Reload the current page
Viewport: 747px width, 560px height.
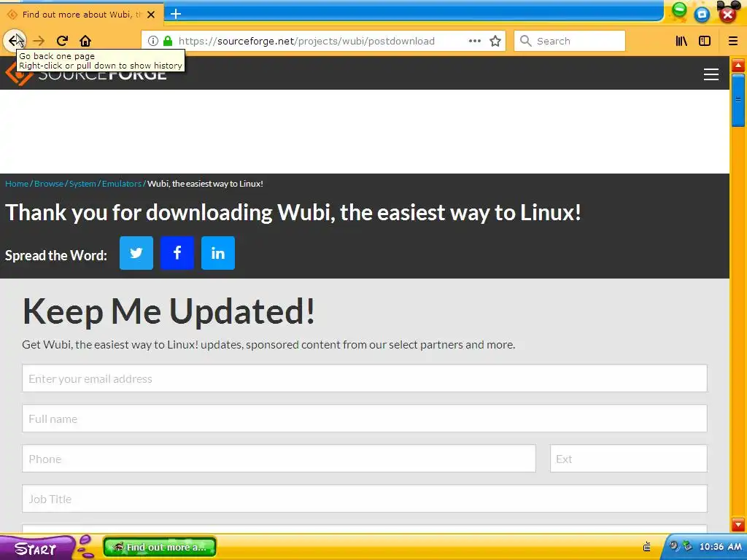tap(63, 41)
